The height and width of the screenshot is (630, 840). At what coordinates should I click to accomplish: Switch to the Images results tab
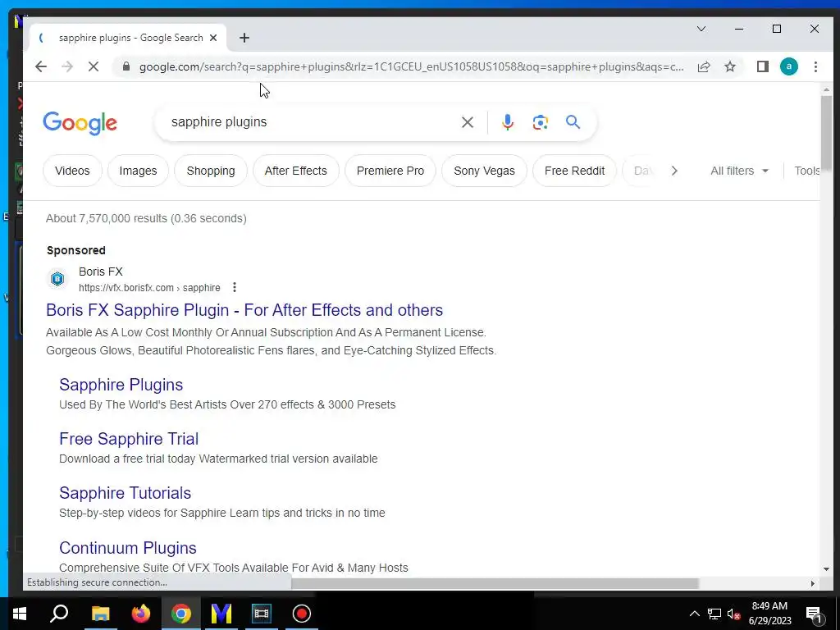pyautogui.click(x=138, y=171)
